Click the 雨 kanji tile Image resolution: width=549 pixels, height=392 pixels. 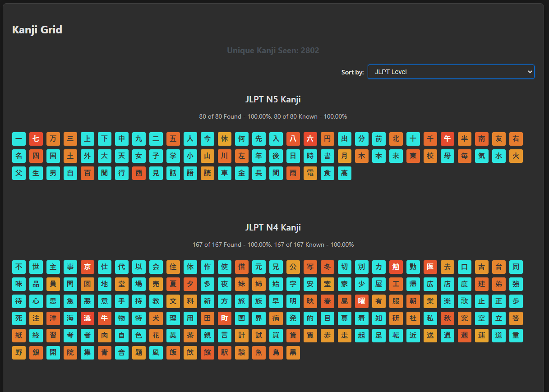(x=293, y=173)
